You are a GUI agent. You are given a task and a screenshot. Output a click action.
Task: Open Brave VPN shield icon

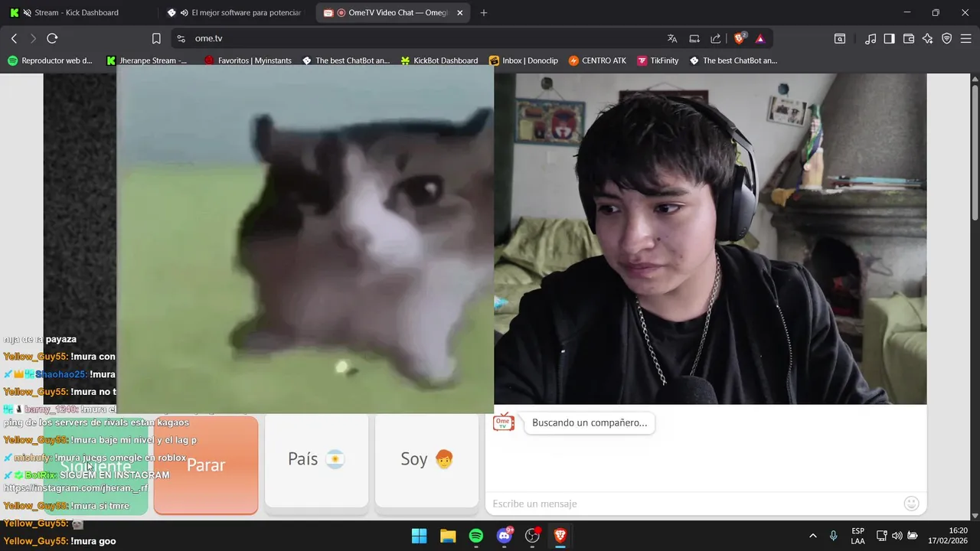point(947,38)
